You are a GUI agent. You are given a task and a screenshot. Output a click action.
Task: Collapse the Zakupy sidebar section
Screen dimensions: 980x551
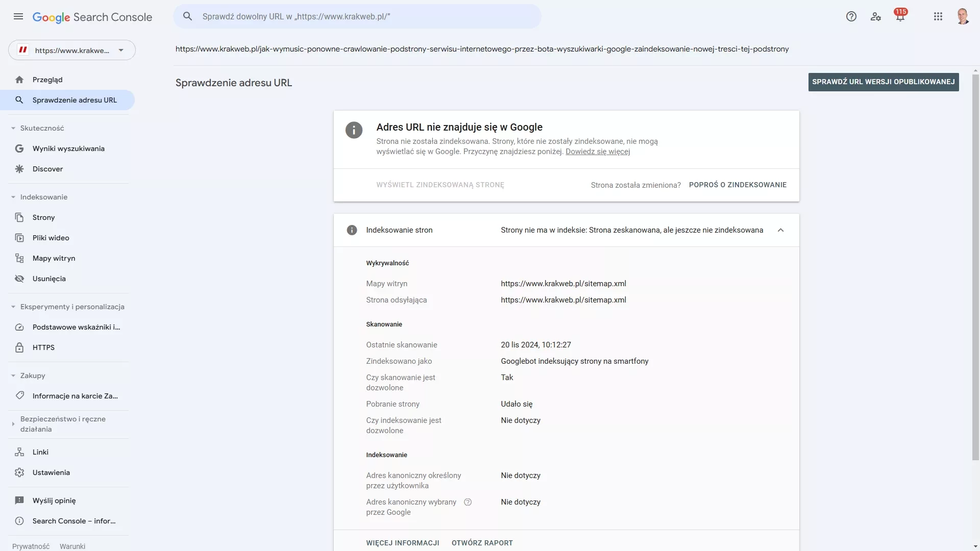(x=13, y=375)
